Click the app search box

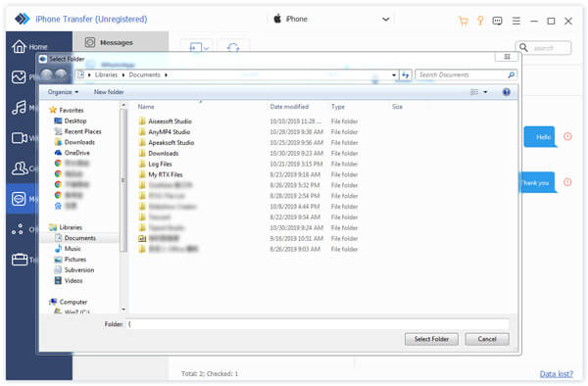click(x=543, y=48)
